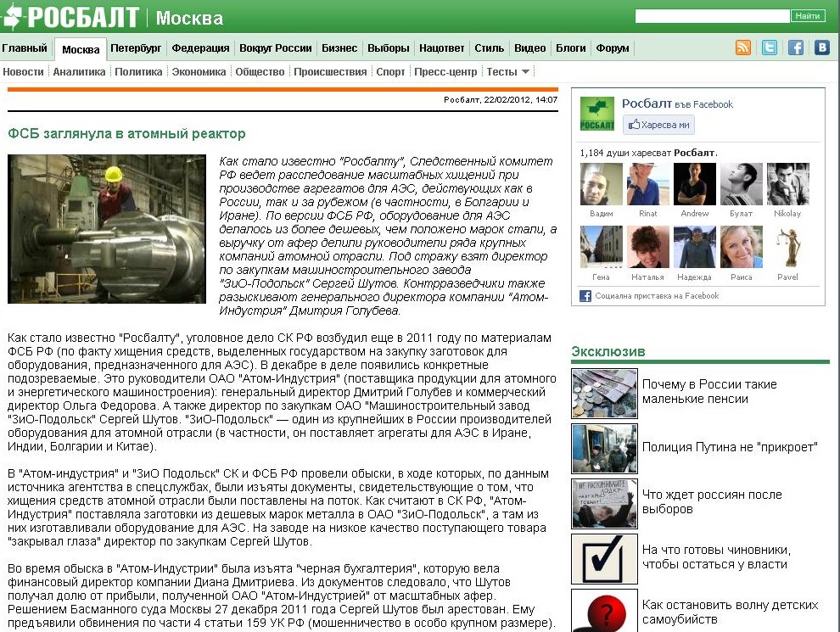Click Раиса's Facebook profile photo

click(741, 247)
